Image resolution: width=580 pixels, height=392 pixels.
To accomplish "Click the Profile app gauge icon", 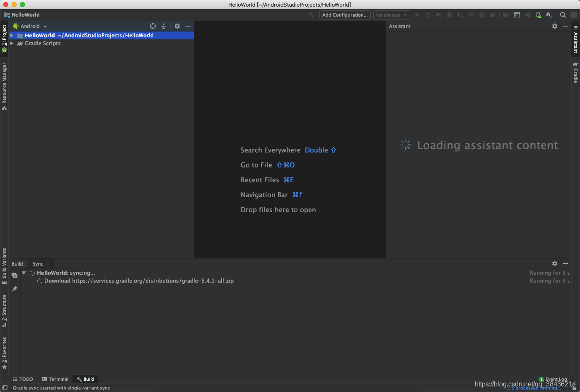I will pyautogui.click(x=471, y=15).
